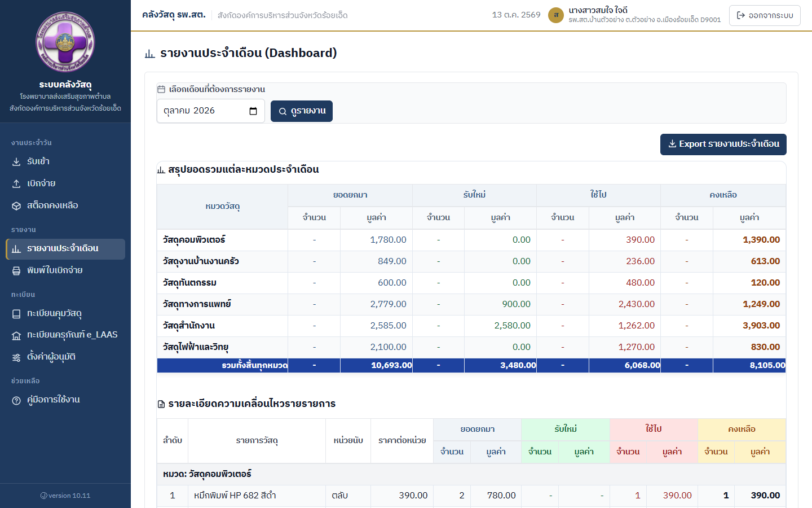Click the user name นางสาวสมใจ ใจดี
812x508 pixels.
pyautogui.click(x=598, y=11)
